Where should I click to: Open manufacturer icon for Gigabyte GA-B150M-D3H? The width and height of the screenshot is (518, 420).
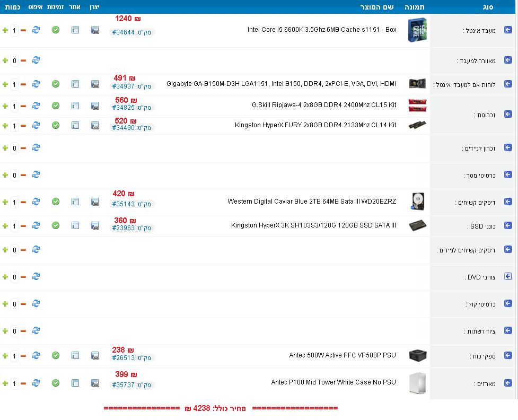[x=95, y=84]
